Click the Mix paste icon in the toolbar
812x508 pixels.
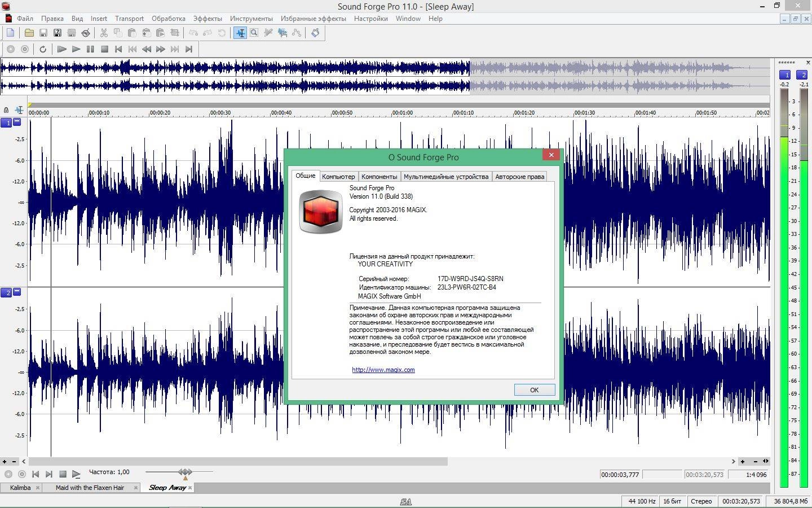[146, 33]
